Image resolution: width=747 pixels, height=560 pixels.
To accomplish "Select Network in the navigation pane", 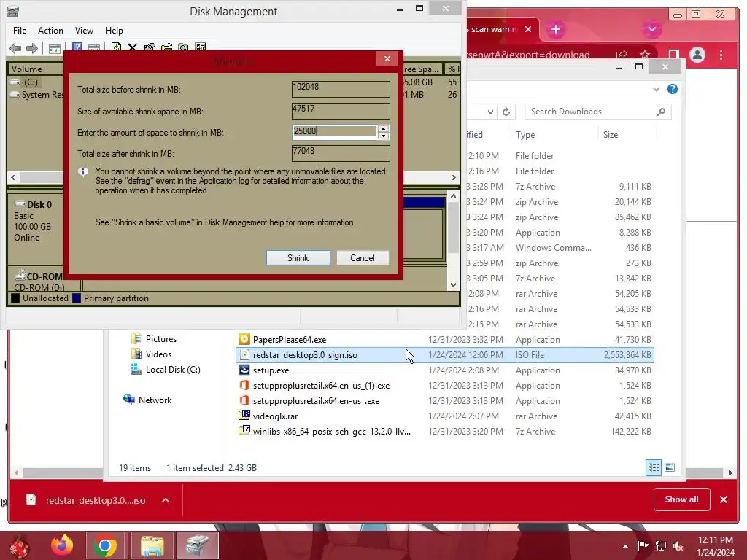I will tap(147, 400).
